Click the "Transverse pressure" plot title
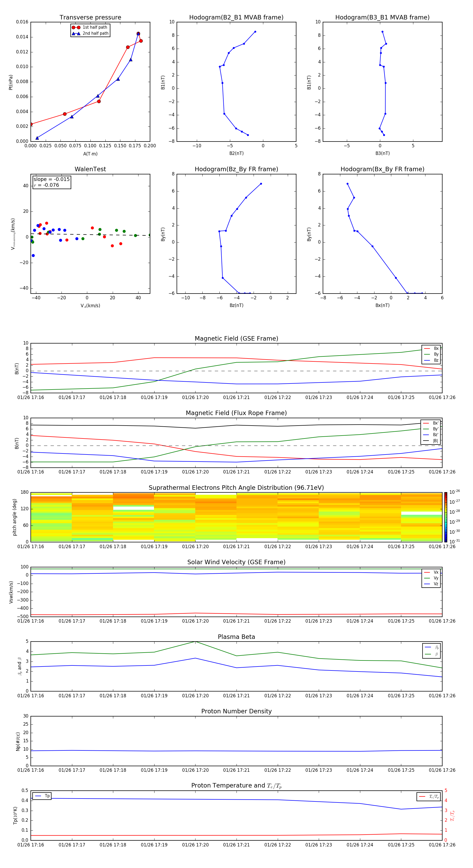 [x=90, y=18]
